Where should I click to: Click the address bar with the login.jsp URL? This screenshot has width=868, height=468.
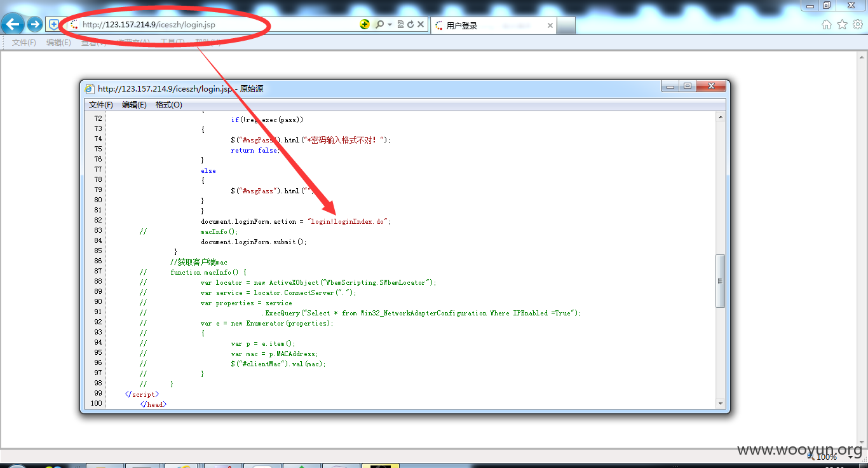216,24
